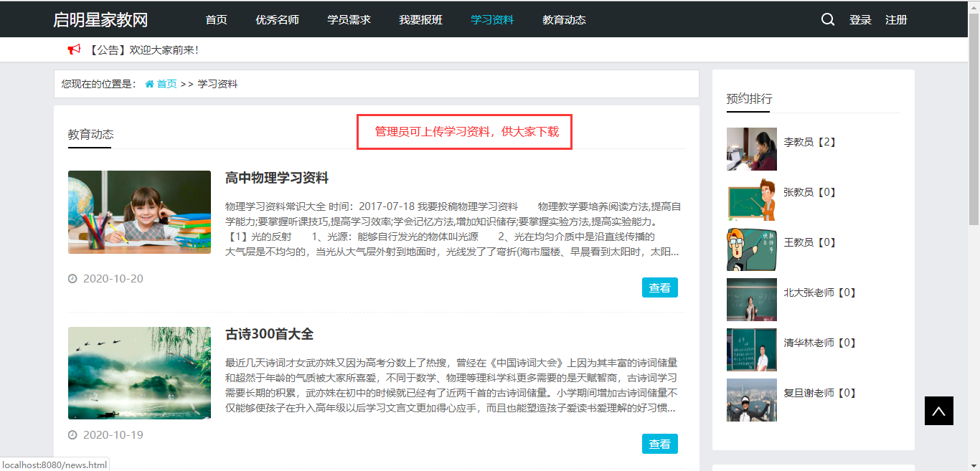Image resolution: width=980 pixels, height=471 pixels.
Task: Click the 注册 register link
Action: 896,20
